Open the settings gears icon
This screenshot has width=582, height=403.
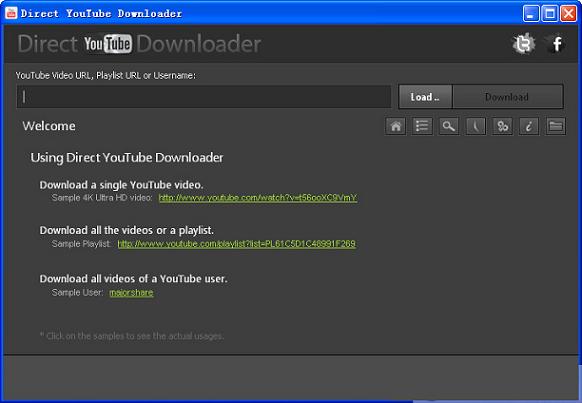[x=502, y=126]
